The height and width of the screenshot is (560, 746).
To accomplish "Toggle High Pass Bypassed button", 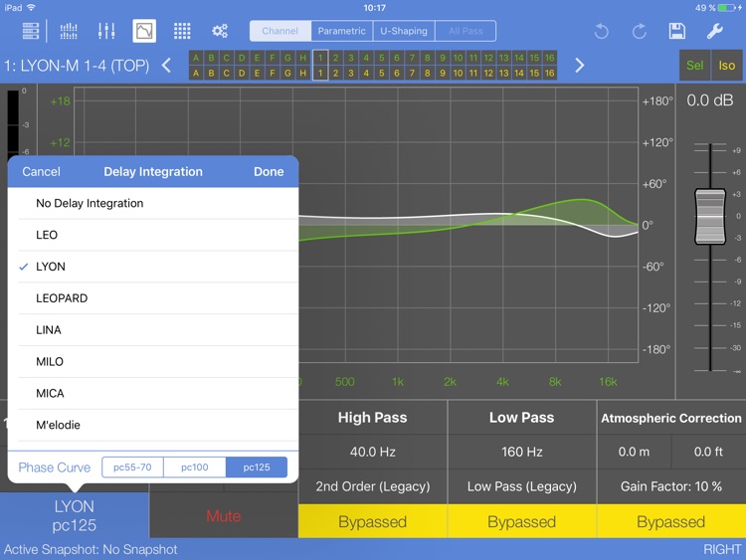I will 373,521.
